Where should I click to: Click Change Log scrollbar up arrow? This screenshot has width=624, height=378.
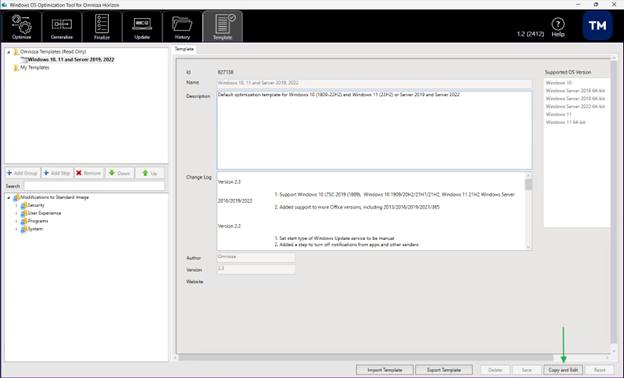point(528,175)
